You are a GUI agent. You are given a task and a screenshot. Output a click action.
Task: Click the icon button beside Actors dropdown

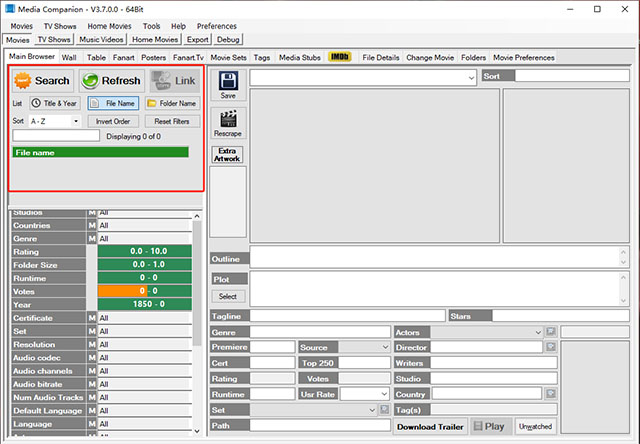point(550,331)
